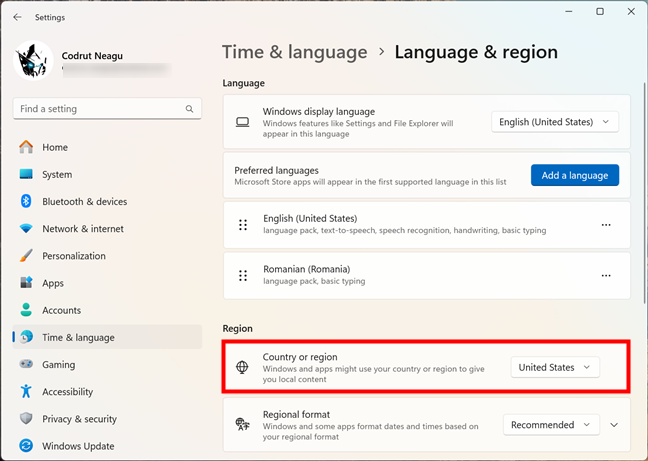Focus the Find a setting search box
648x461 pixels.
[107, 109]
